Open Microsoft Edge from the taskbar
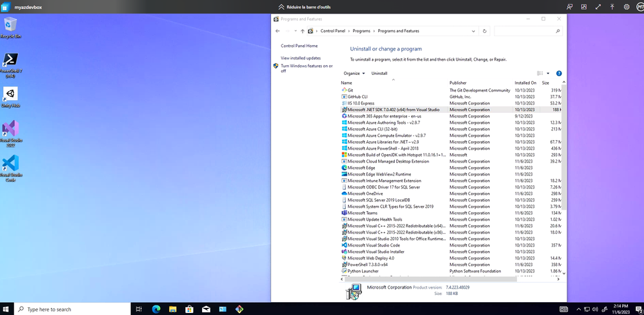This screenshot has height=315, width=644. (156, 309)
